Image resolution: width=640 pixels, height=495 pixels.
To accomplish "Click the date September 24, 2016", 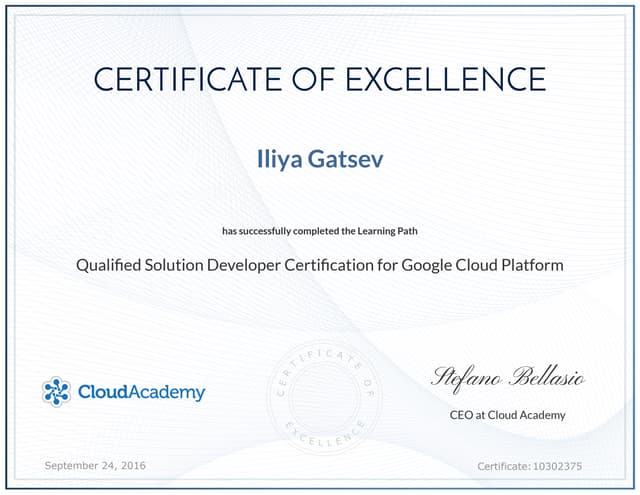I will point(95,466).
